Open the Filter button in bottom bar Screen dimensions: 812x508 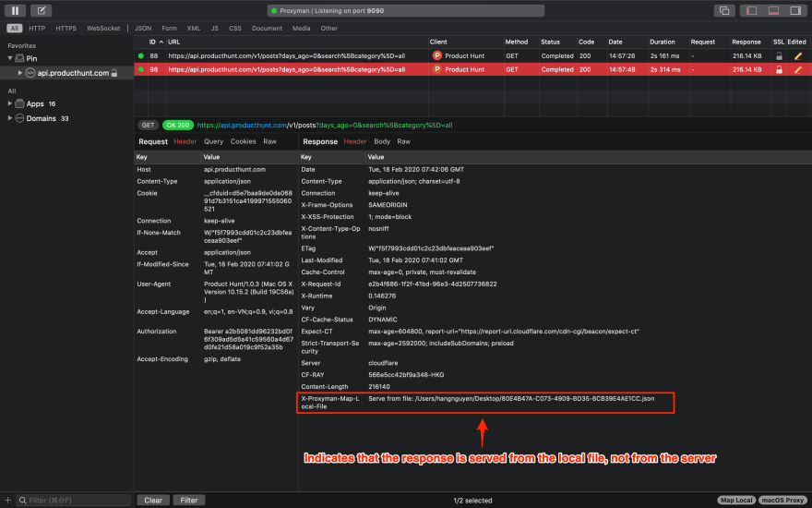[x=189, y=501]
